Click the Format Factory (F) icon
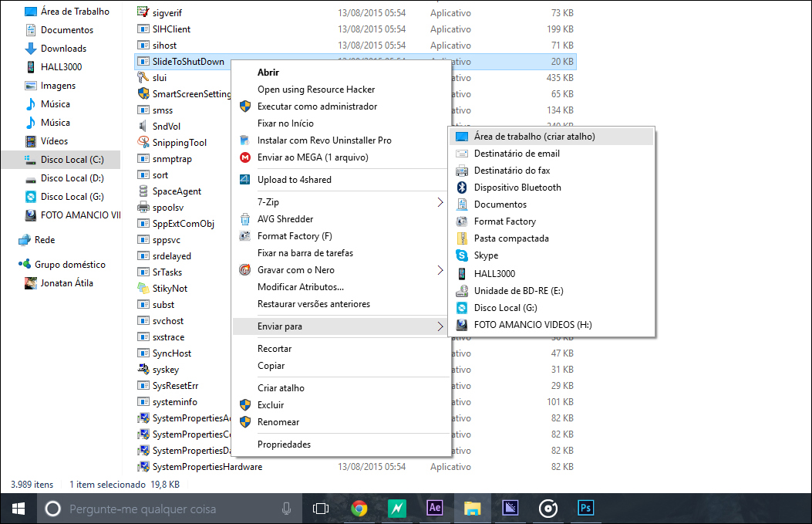This screenshot has height=524, width=812. pos(245,236)
